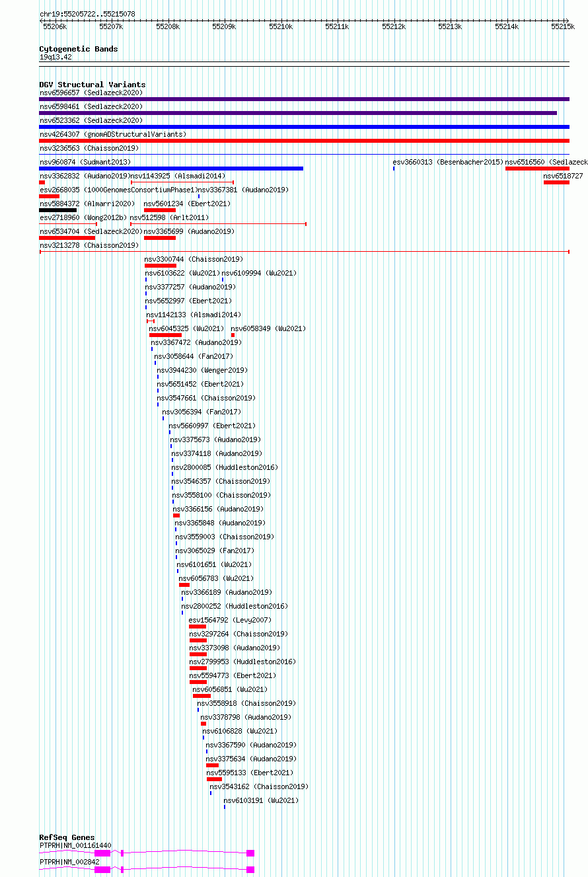The height and width of the screenshot is (877, 588).
Task: Click nsv3944230 (Wenger2019) label
Action: pyautogui.click(x=203, y=370)
